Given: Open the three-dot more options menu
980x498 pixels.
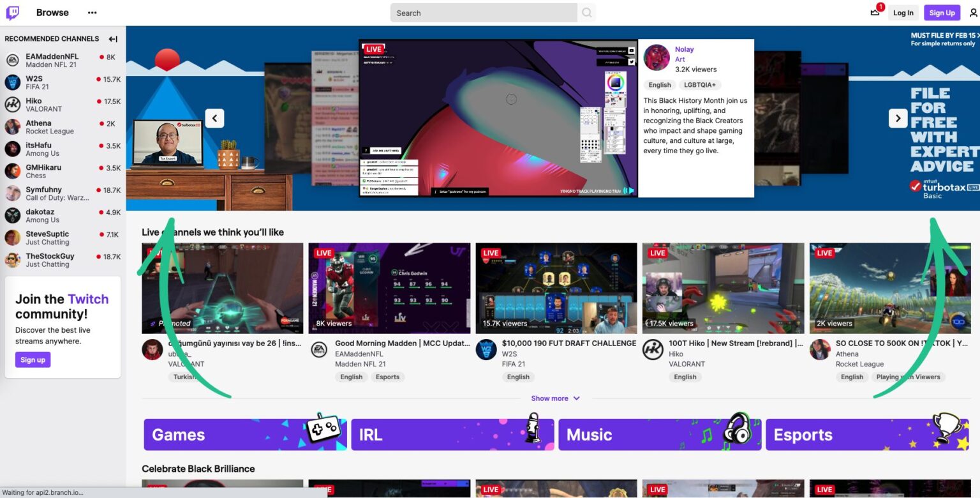Looking at the screenshot, I should pos(92,12).
